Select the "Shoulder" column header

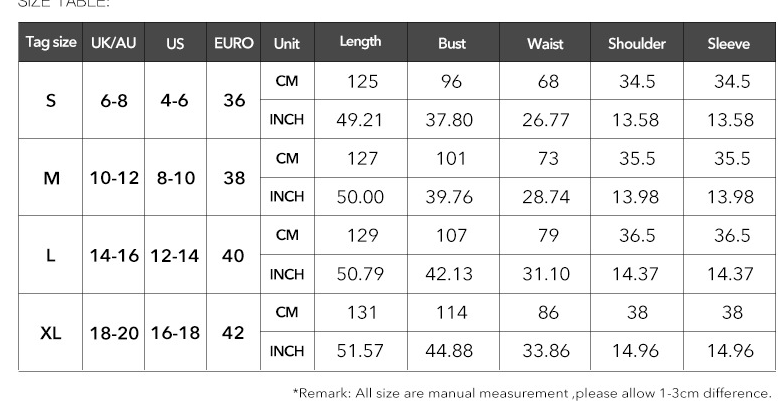coord(637,43)
